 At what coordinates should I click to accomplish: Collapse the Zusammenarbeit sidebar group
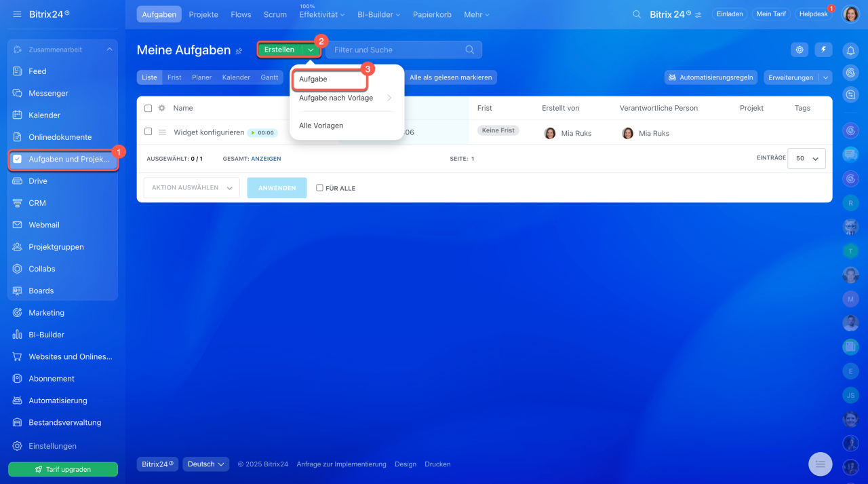[x=109, y=50]
